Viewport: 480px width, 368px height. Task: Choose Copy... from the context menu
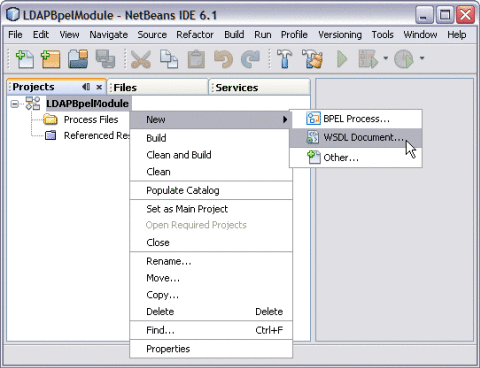tap(211, 295)
